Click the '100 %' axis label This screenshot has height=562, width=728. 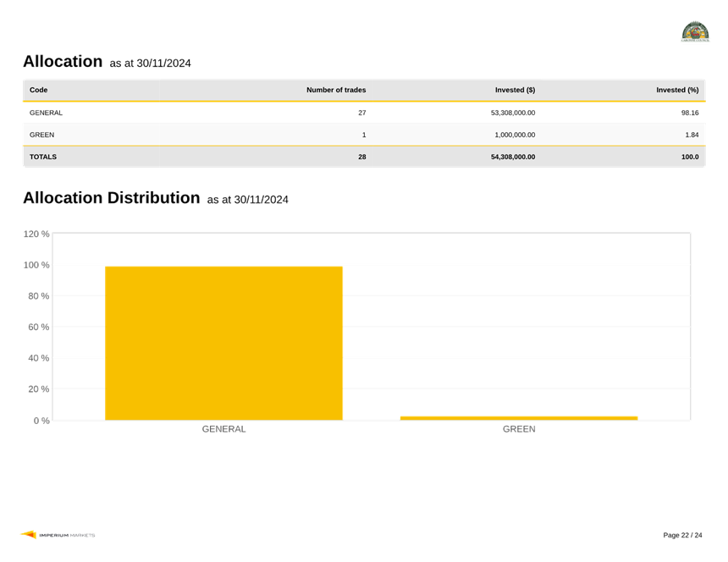point(36,265)
